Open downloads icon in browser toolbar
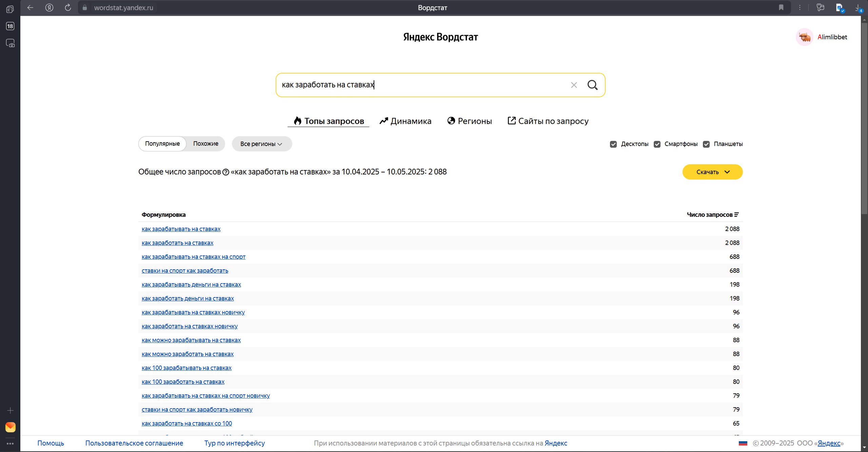868x452 pixels. [859, 7]
